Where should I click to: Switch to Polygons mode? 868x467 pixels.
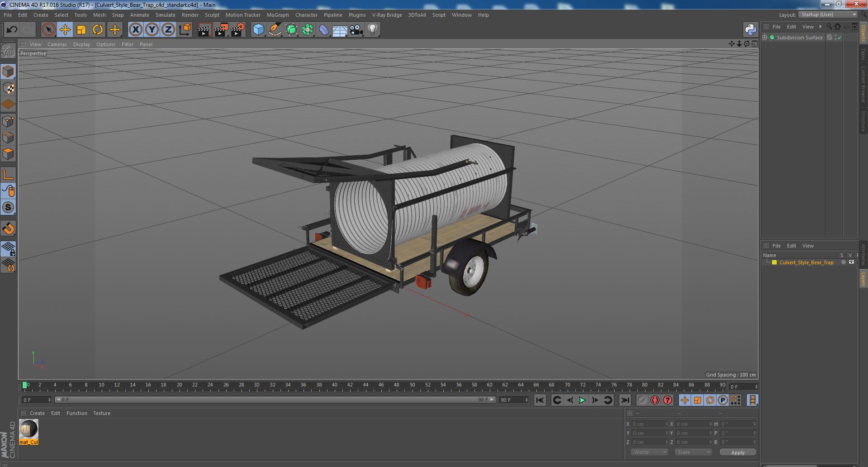point(8,154)
